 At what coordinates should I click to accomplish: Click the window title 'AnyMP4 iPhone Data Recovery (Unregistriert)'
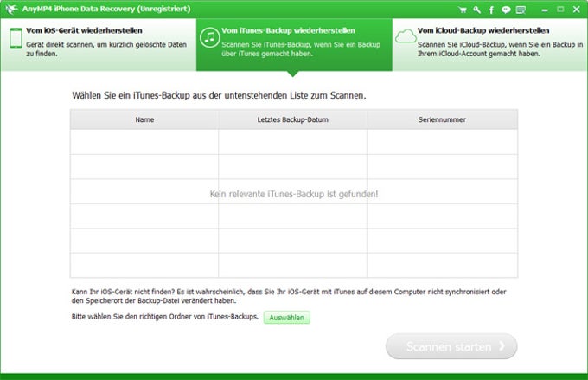pos(106,9)
